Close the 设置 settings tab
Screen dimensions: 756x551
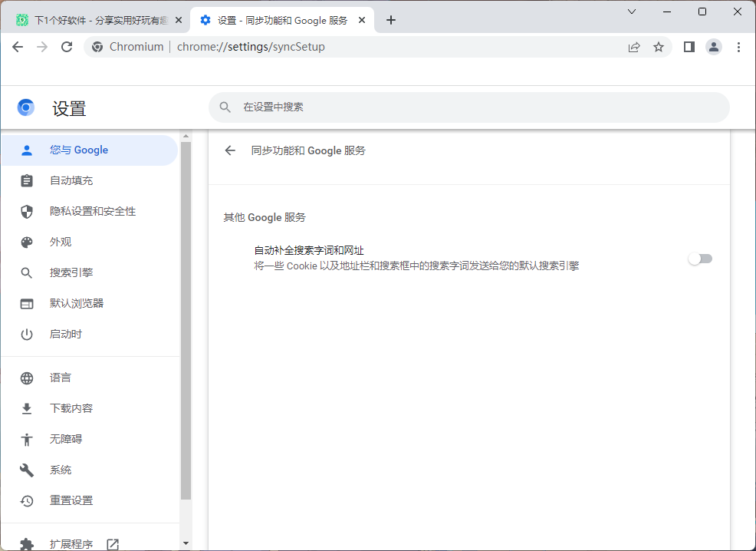click(362, 20)
